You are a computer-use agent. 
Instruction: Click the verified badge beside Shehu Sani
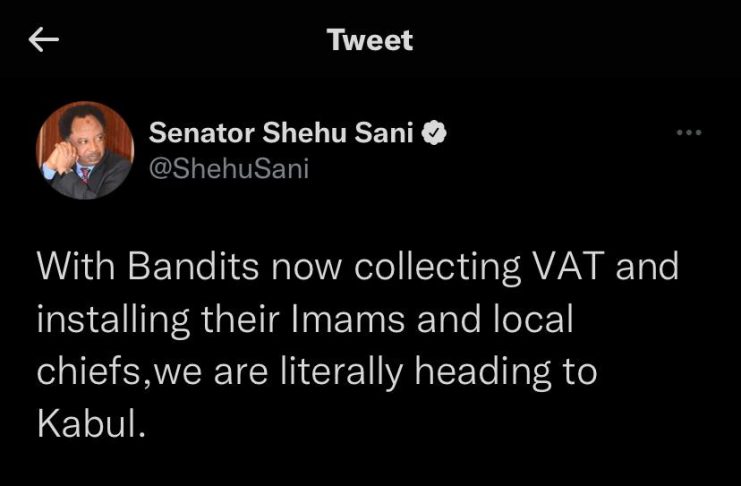(x=436, y=133)
